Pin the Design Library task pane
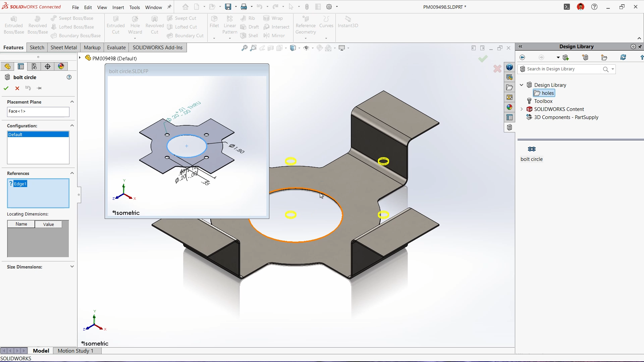This screenshot has width=644, height=362. (x=640, y=47)
